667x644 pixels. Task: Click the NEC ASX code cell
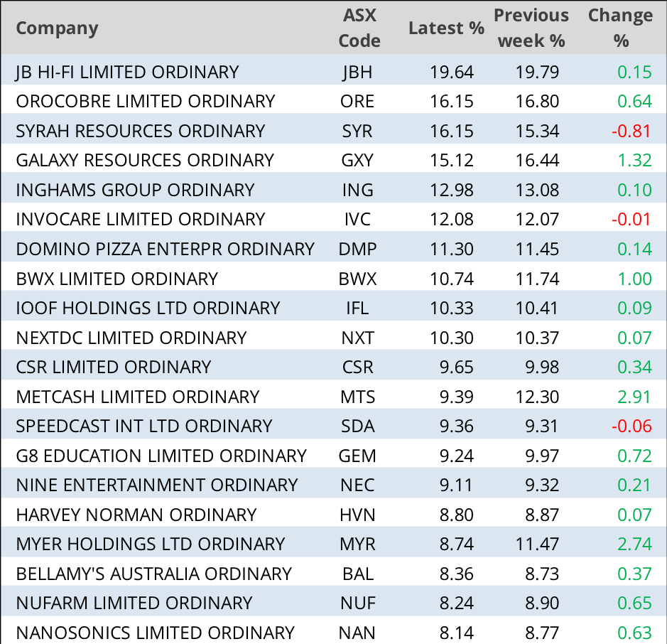pyautogui.click(x=357, y=485)
